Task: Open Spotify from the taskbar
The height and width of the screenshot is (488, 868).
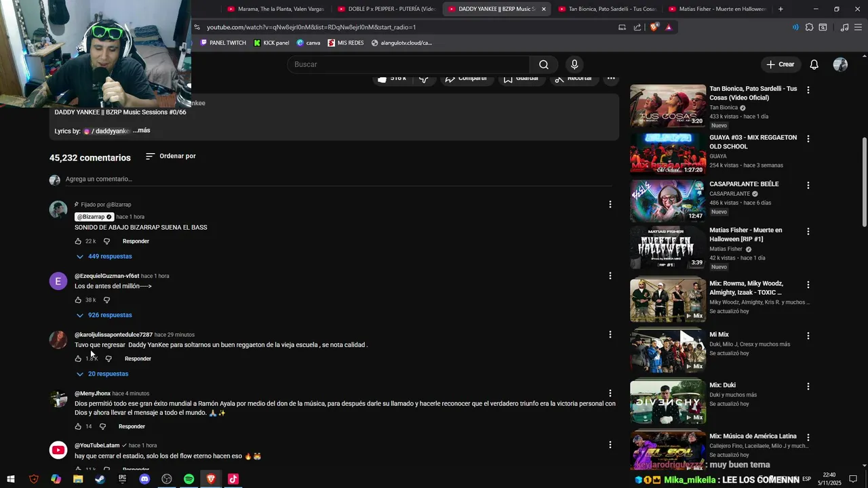Action: click(189, 479)
